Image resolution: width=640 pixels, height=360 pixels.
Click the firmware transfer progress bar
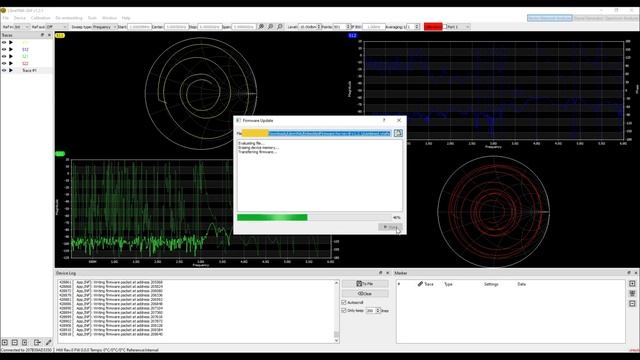point(314,218)
